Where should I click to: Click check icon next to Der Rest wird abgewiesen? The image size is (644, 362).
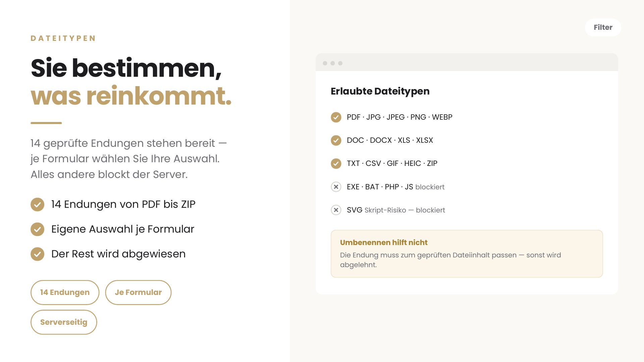(x=37, y=254)
